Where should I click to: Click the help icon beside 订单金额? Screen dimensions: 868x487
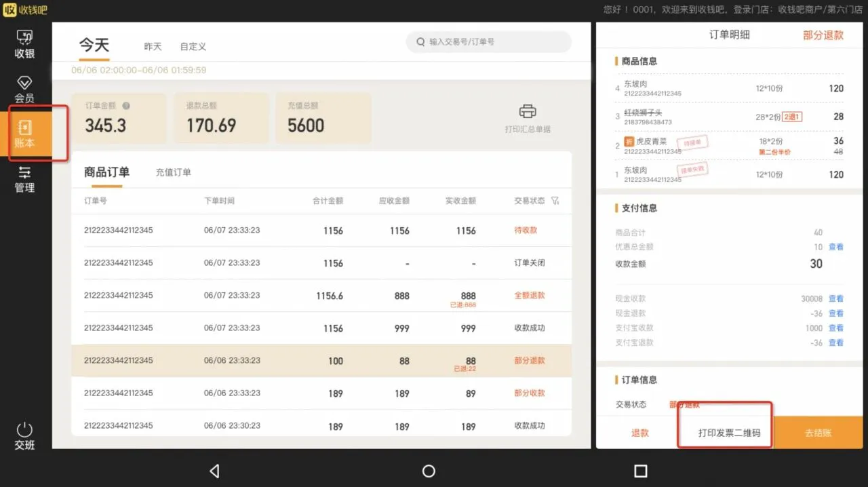point(126,106)
